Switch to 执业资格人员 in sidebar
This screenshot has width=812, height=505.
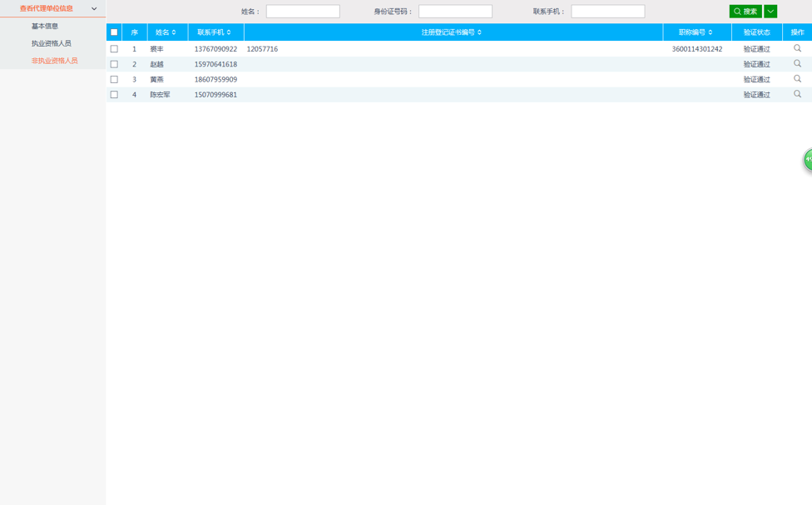52,43
